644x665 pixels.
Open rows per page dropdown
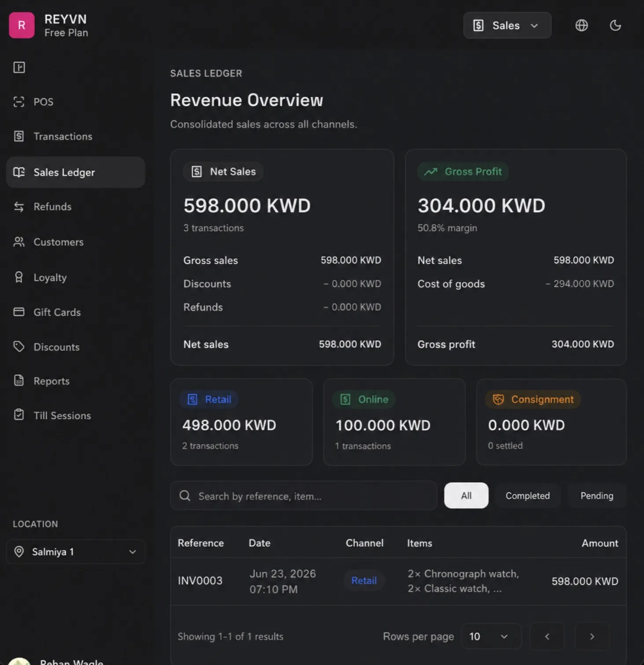coord(491,636)
